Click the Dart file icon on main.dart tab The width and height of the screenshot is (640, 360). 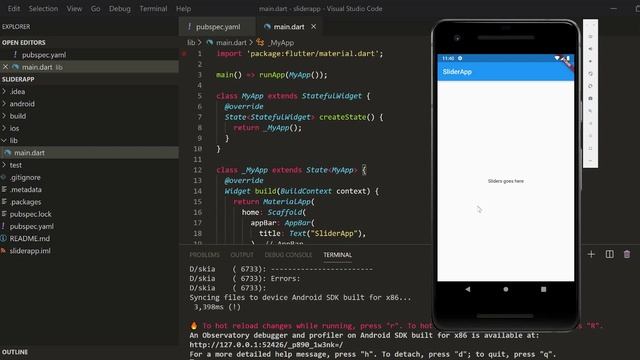(x=267, y=27)
